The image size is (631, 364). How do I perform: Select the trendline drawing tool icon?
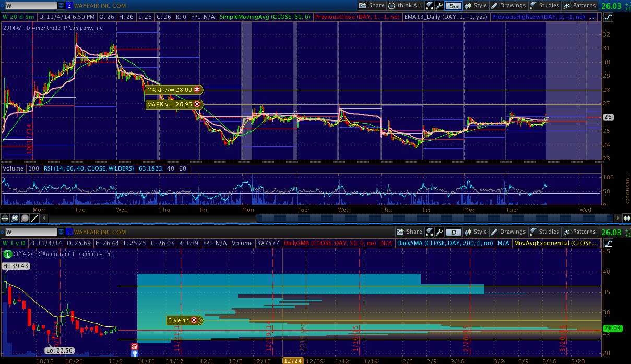coord(33,218)
